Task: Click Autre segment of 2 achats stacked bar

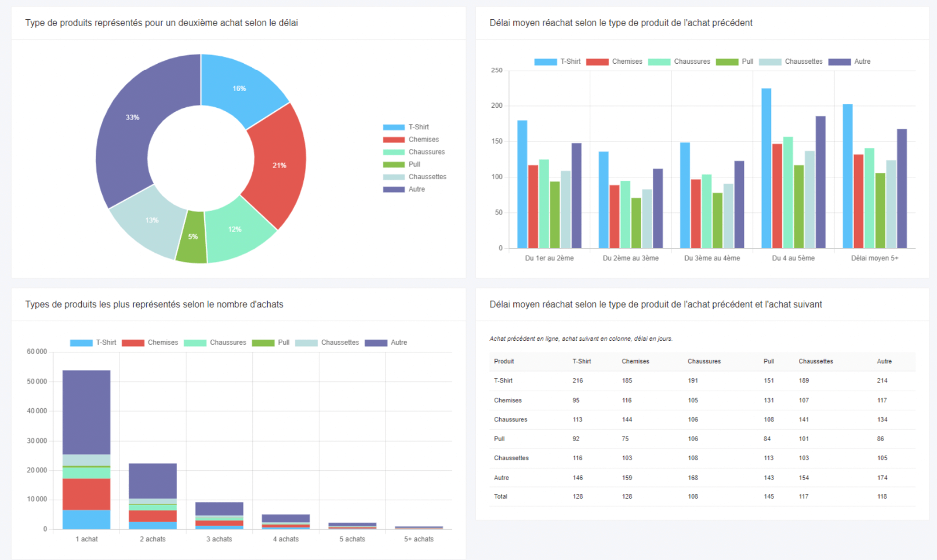Action: (152, 481)
